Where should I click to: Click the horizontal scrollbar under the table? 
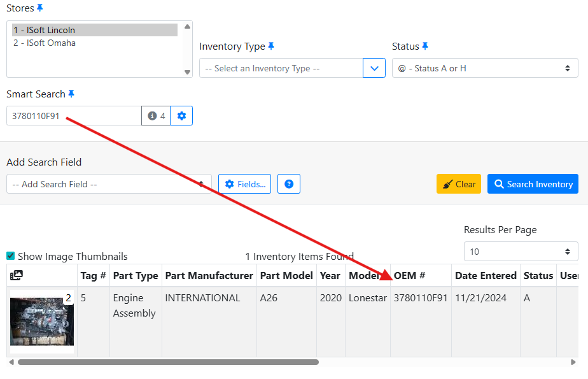click(x=168, y=362)
